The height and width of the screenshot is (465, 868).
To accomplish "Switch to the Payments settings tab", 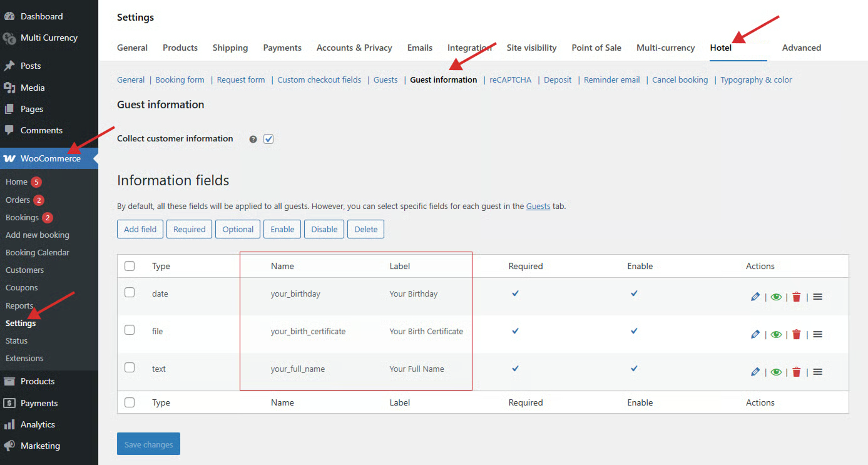I will [282, 48].
